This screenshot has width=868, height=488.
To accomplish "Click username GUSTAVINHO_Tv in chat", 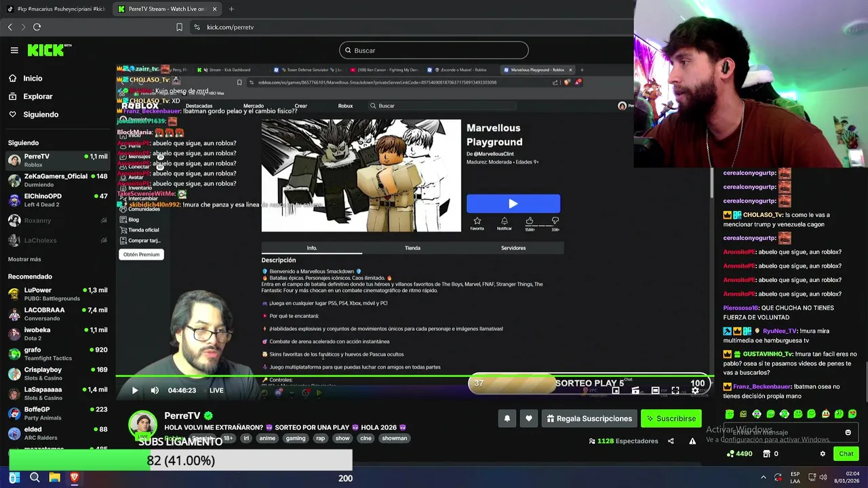I will point(767,354).
